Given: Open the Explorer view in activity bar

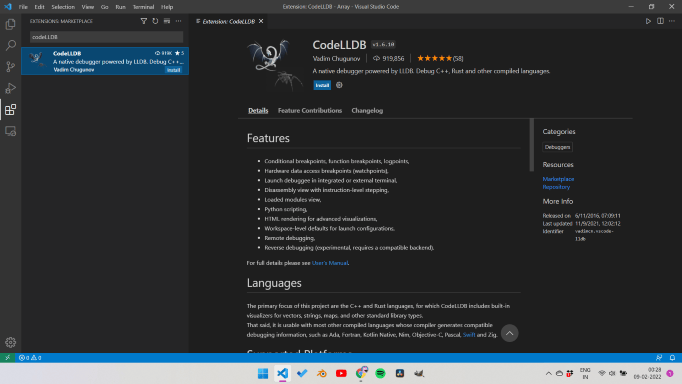Looking at the screenshot, I should pyautogui.click(x=10, y=24).
